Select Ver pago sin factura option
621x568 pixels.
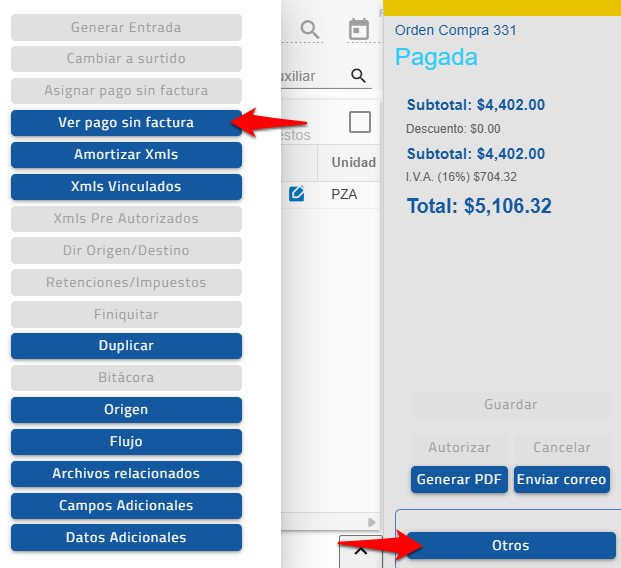click(126, 123)
